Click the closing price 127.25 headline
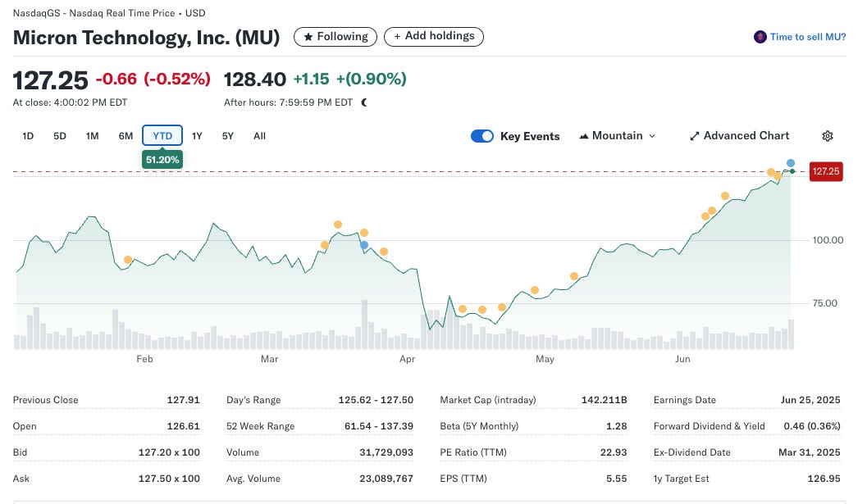858x504 pixels. 50,80
